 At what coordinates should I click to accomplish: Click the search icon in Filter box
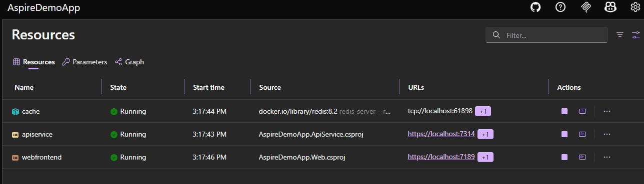[496, 35]
